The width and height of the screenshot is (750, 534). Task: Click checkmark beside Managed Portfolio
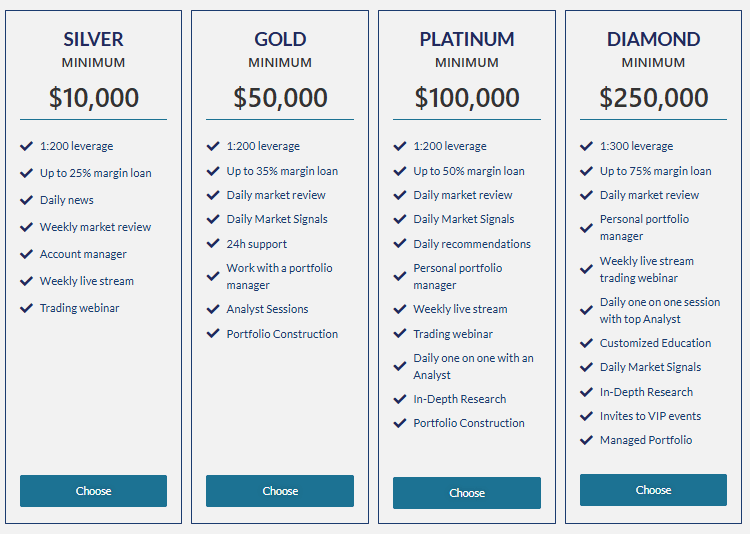pos(587,440)
